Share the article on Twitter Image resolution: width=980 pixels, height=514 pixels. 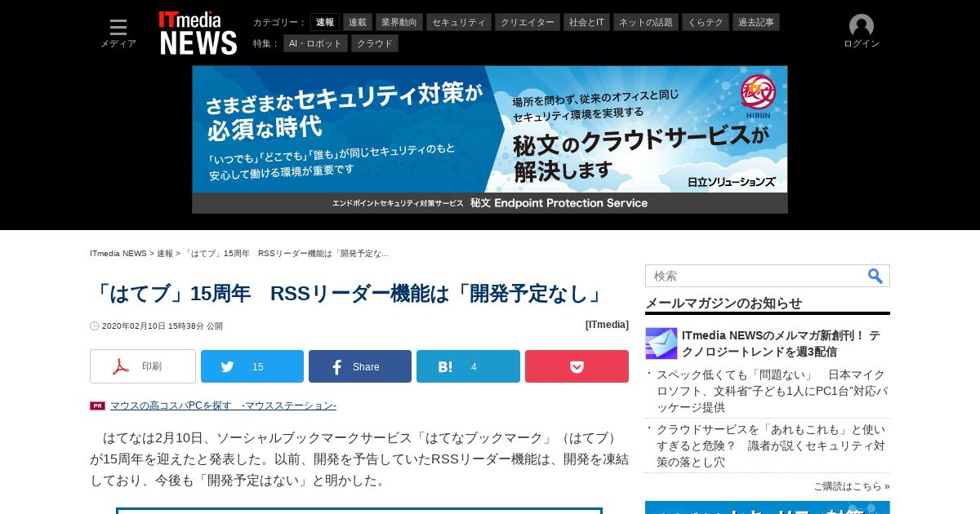(x=252, y=366)
